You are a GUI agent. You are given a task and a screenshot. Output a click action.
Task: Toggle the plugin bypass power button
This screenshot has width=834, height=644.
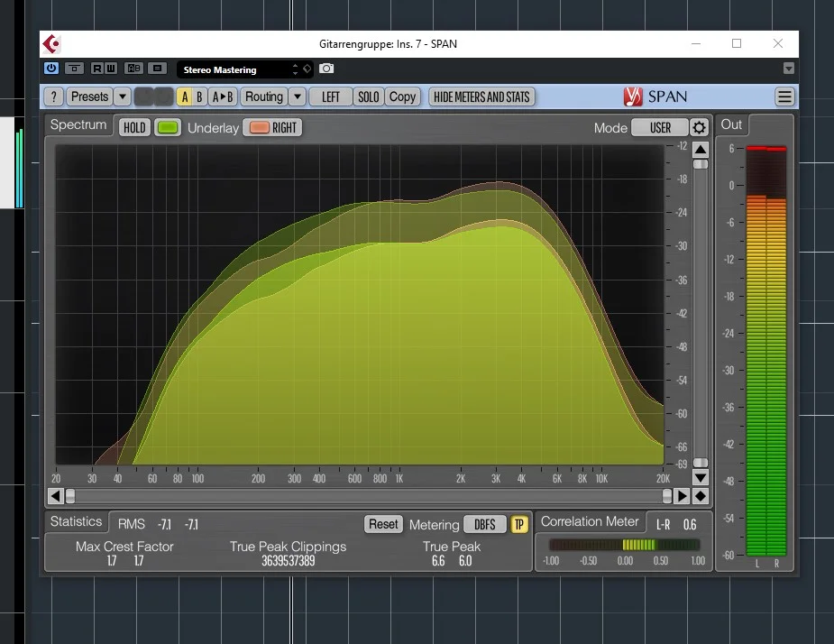[x=51, y=69]
